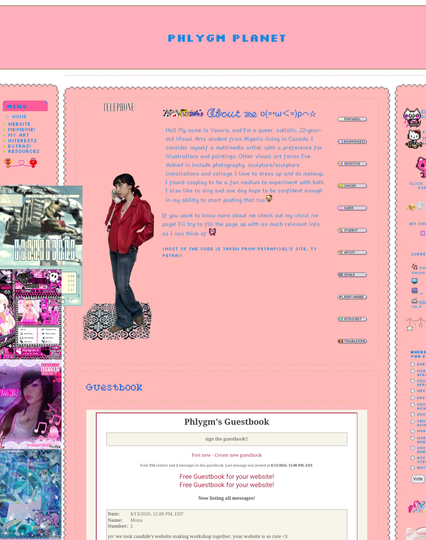Screen dimensions: 426x540
Task: Select the Antarctica poll option
Action: click(412, 468)
